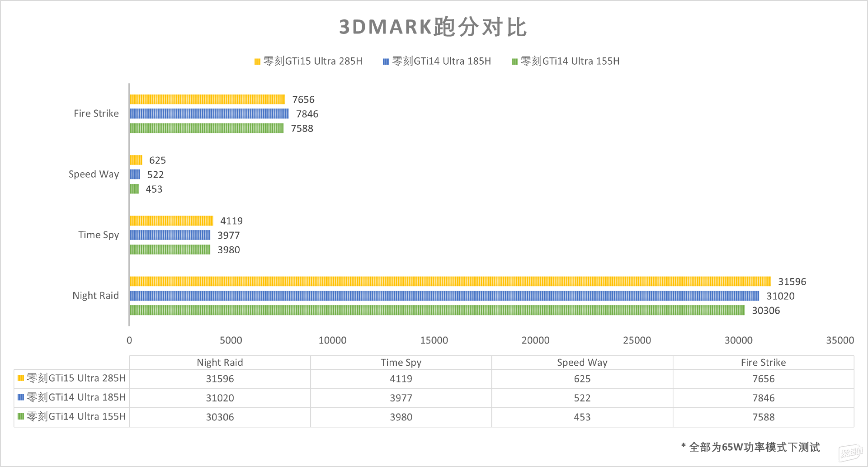
Task: Click axis tick value 25000
Action: click(x=637, y=340)
